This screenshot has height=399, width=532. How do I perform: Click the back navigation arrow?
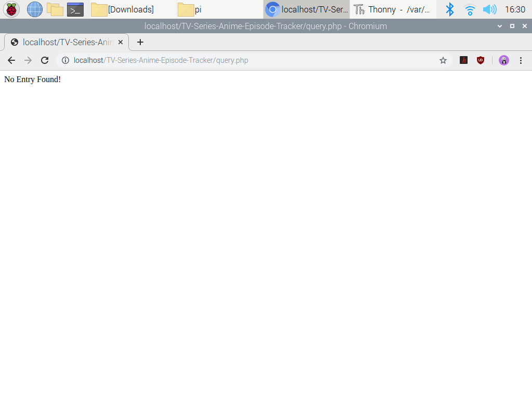[x=11, y=60]
